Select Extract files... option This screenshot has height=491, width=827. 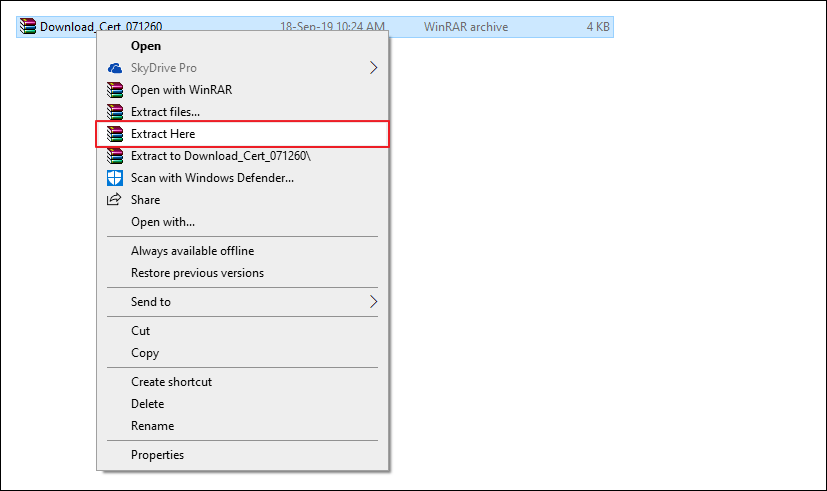pos(243,112)
